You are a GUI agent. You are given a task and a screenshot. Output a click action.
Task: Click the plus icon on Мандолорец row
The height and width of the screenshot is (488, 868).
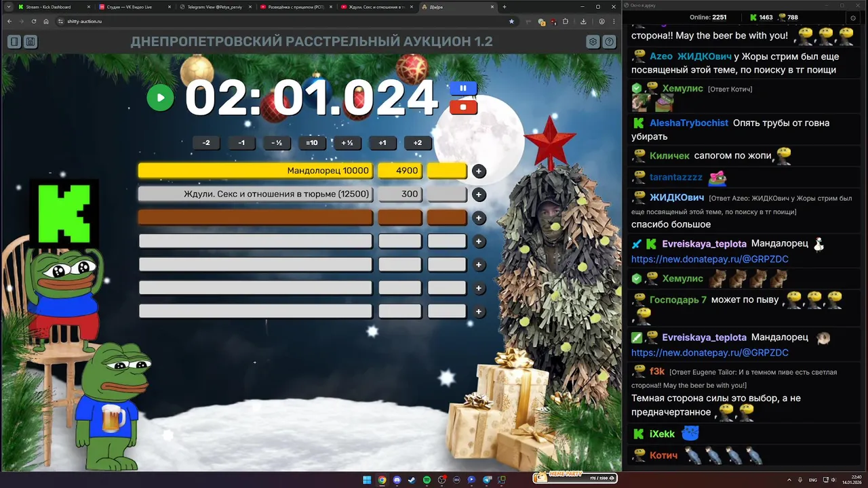pyautogui.click(x=479, y=171)
